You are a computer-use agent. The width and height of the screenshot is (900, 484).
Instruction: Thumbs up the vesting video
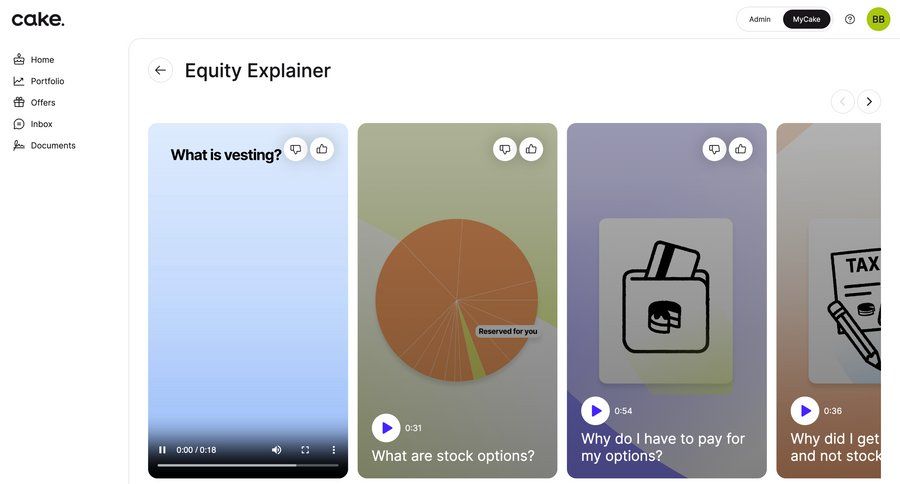click(x=322, y=149)
